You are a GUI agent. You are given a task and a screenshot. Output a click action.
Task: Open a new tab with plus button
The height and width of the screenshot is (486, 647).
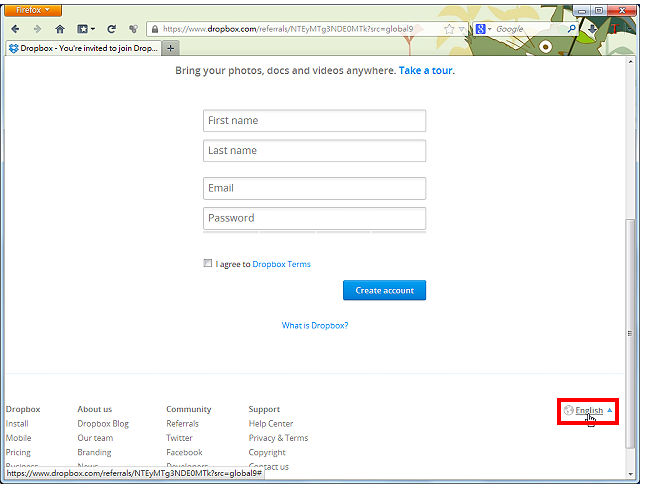click(x=170, y=48)
